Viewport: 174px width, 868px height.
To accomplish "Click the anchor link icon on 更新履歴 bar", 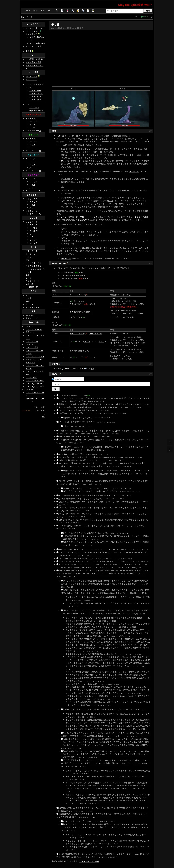I will [150, 364].
